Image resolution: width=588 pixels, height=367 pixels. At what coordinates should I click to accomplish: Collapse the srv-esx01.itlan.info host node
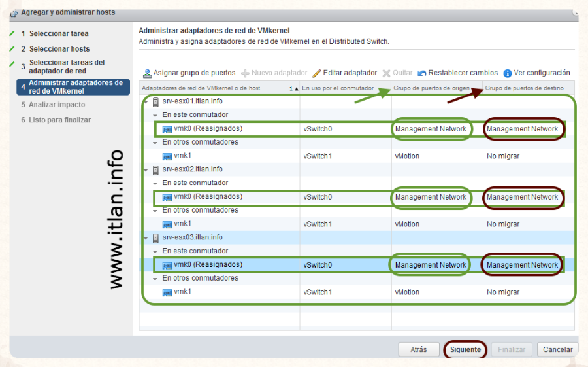coord(146,102)
